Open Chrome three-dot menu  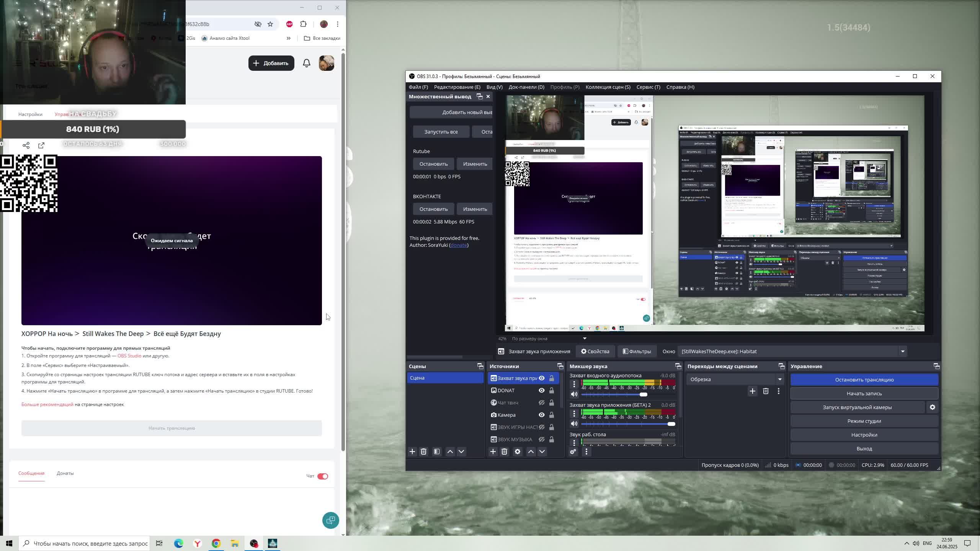338,24
